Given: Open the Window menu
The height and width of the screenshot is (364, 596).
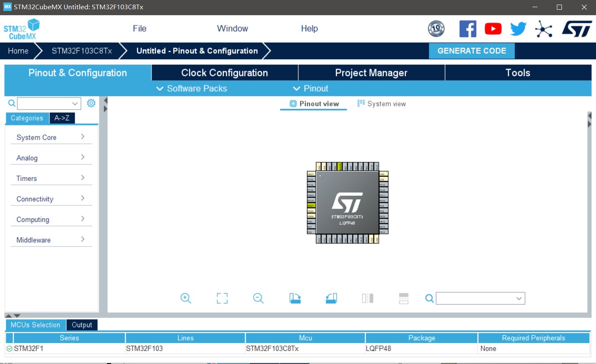Looking at the screenshot, I should [232, 29].
